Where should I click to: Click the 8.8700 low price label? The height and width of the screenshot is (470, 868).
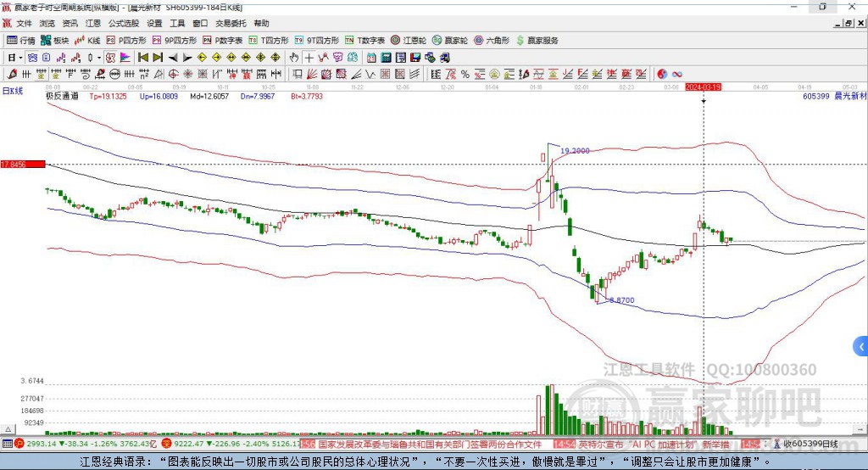pyautogui.click(x=621, y=299)
